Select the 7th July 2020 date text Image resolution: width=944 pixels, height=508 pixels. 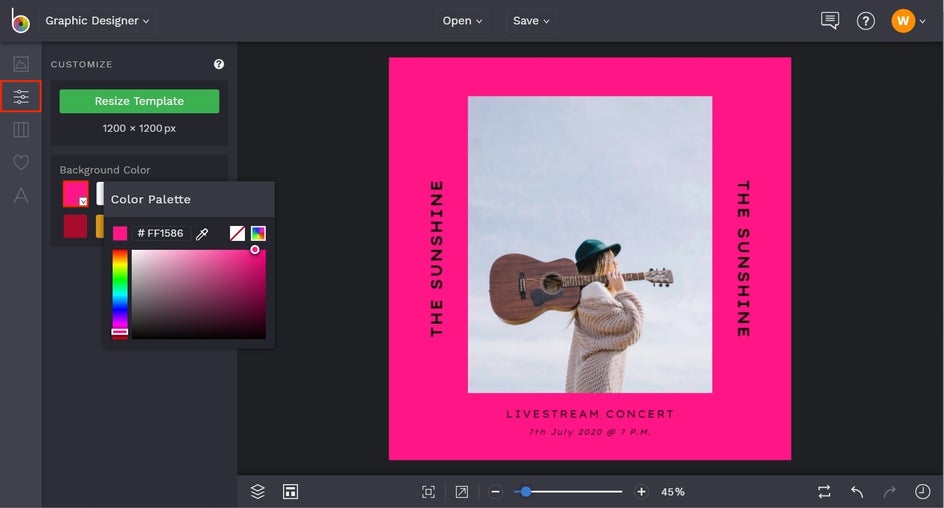(590, 432)
